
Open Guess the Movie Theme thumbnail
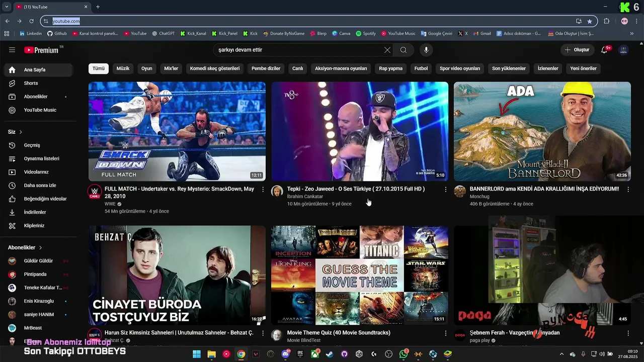click(x=360, y=275)
